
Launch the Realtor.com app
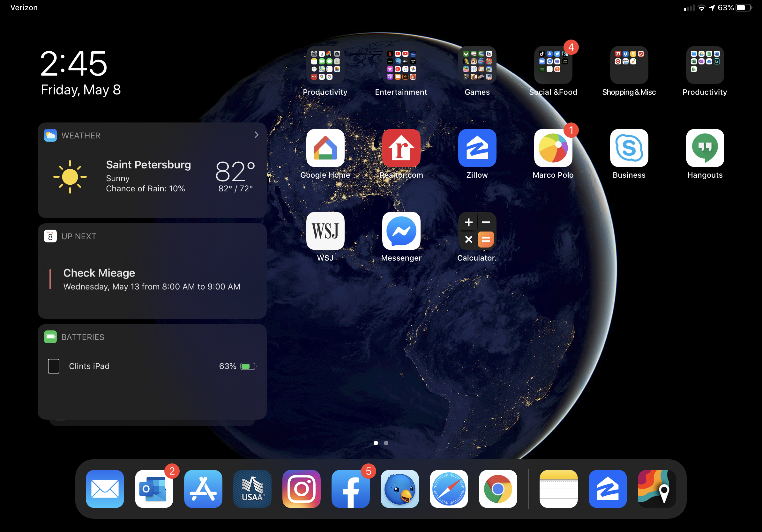(401, 148)
